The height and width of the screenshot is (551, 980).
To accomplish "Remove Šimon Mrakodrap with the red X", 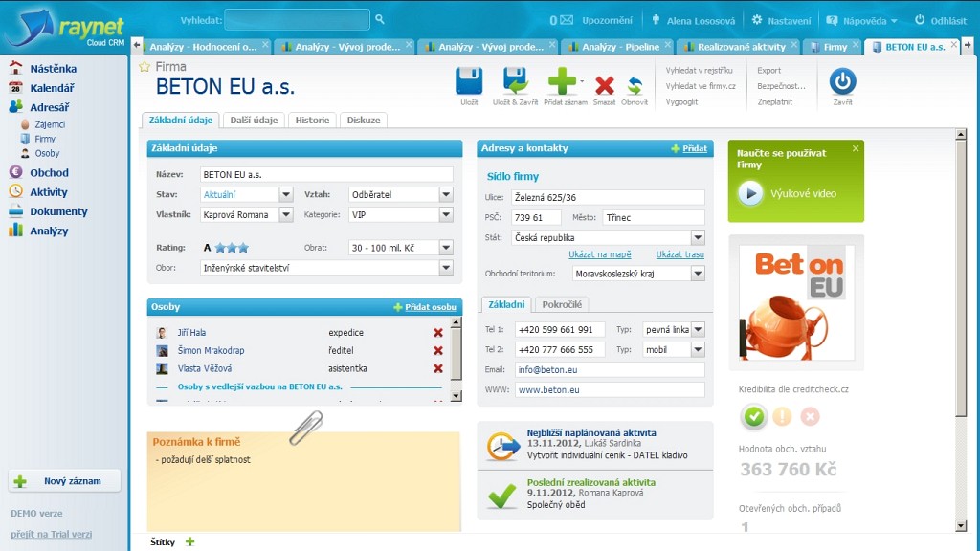I will [x=438, y=350].
